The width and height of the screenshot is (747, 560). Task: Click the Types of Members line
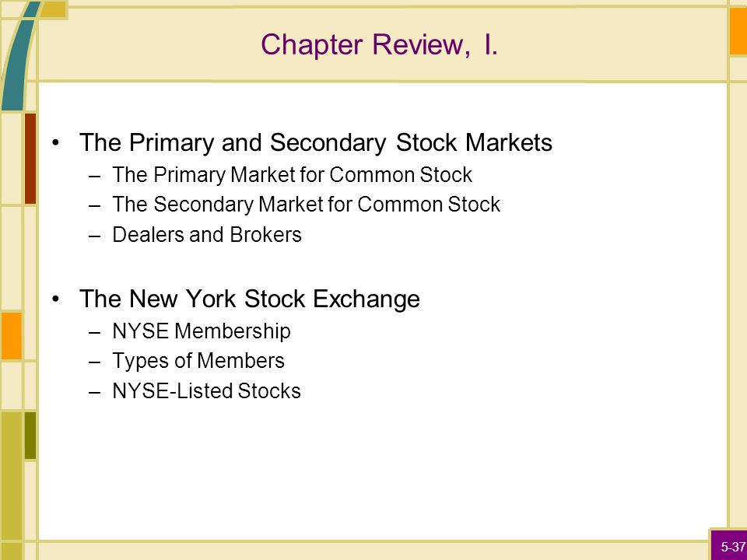[198, 360]
